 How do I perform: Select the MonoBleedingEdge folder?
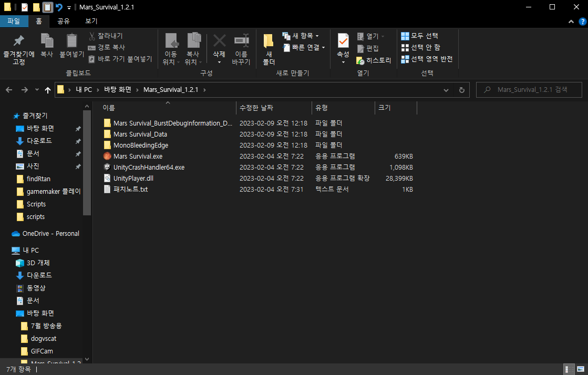[141, 145]
